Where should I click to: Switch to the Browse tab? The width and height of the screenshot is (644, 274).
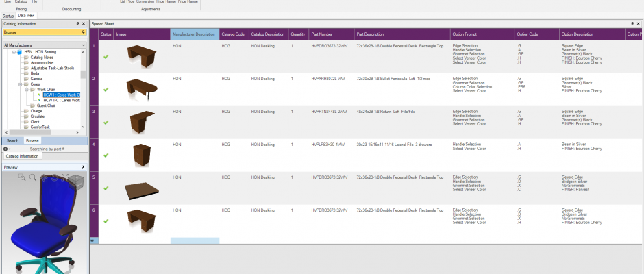click(32, 141)
